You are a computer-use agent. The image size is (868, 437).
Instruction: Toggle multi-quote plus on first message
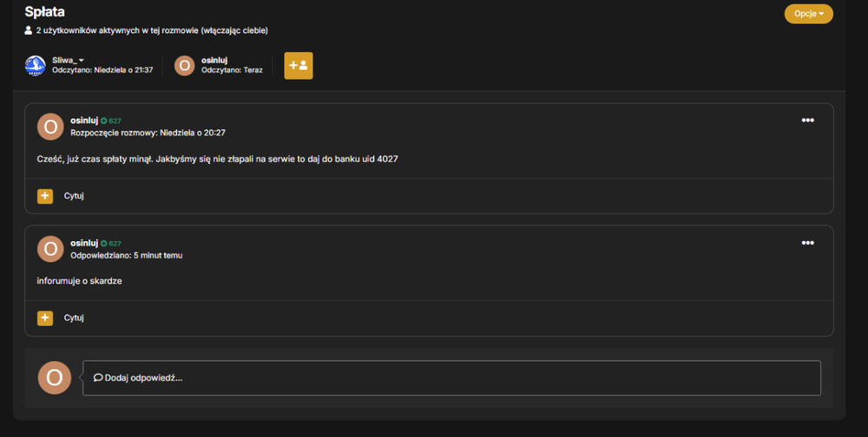[x=45, y=196]
